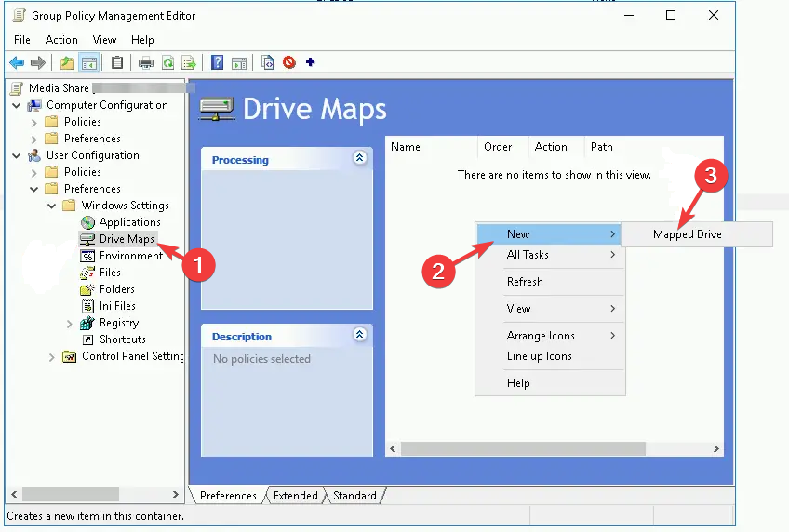Click the blue plus New item icon
The image size is (789, 532).
311,61
